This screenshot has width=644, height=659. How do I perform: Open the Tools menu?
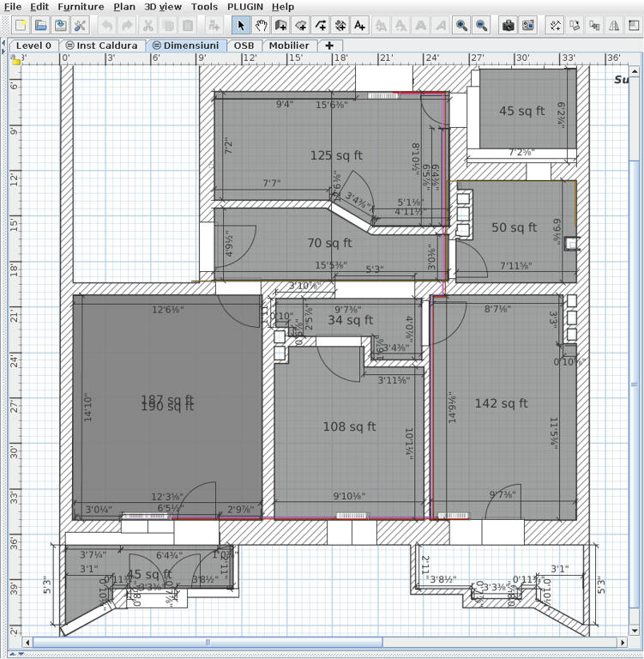click(x=204, y=7)
